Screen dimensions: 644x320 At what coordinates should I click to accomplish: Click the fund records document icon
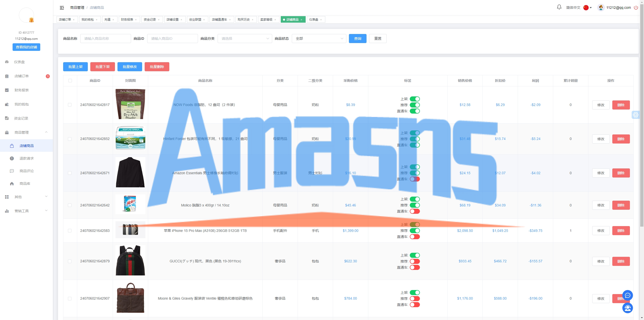coord(7,118)
